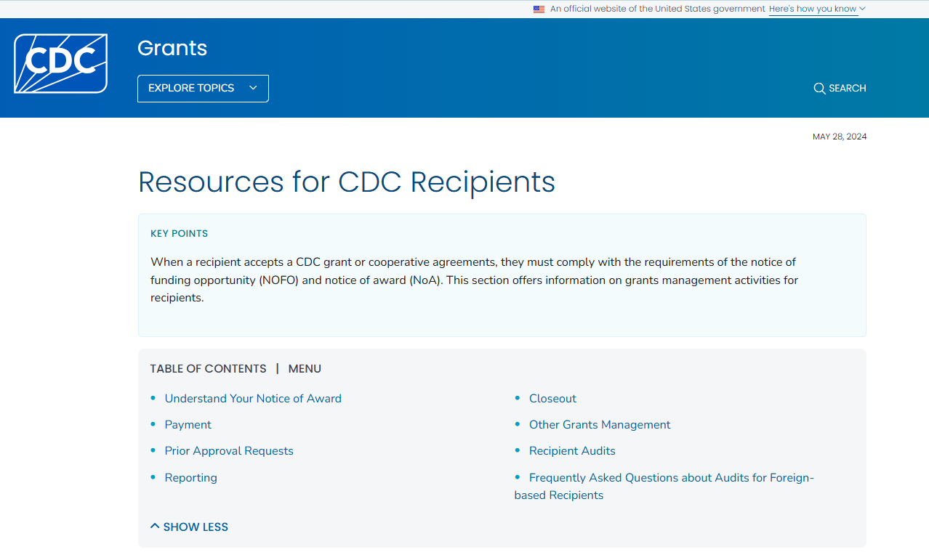Click the U.S. flag icon in the banner

click(x=539, y=9)
